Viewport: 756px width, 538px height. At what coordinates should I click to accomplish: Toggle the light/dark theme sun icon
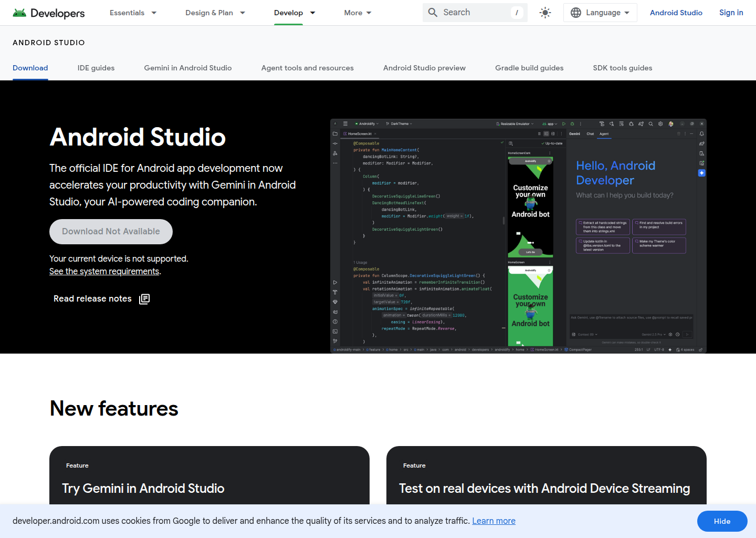click(x=545, y=13)
